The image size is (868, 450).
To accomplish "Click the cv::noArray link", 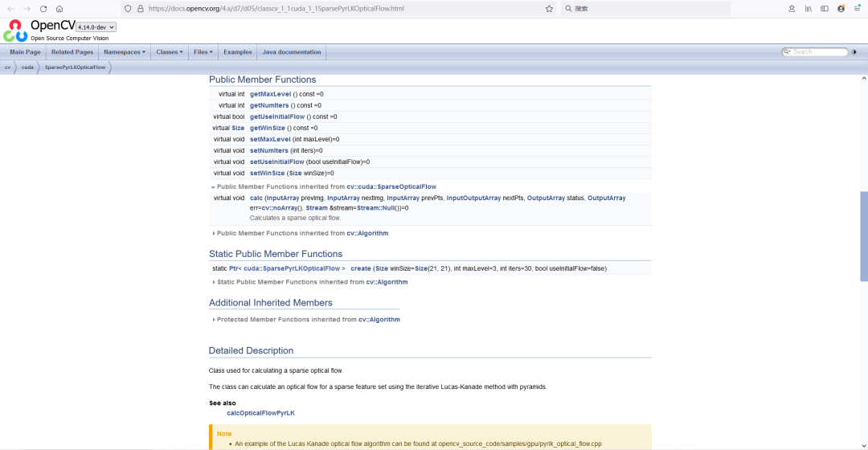I will 280,208.
